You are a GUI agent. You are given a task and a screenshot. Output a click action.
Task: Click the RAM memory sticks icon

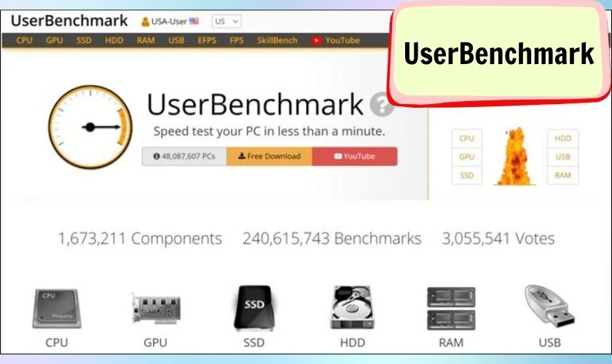(451, 308)
